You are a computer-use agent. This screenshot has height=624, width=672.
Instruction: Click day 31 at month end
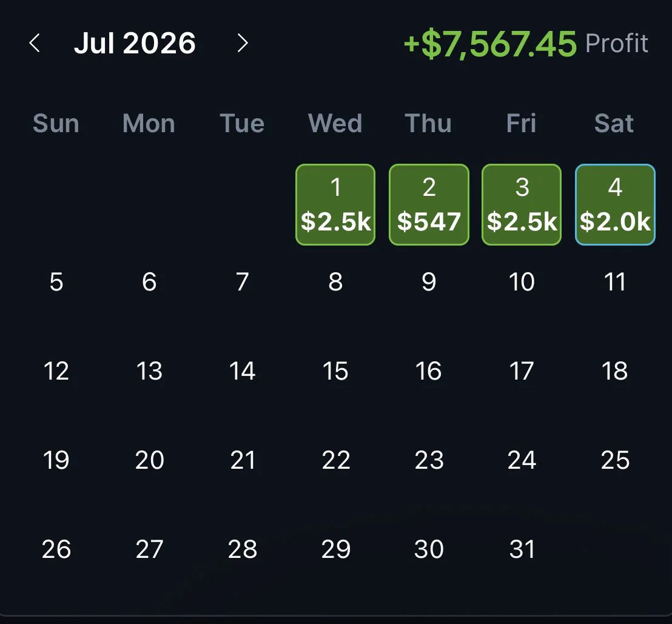click(522, 549)
